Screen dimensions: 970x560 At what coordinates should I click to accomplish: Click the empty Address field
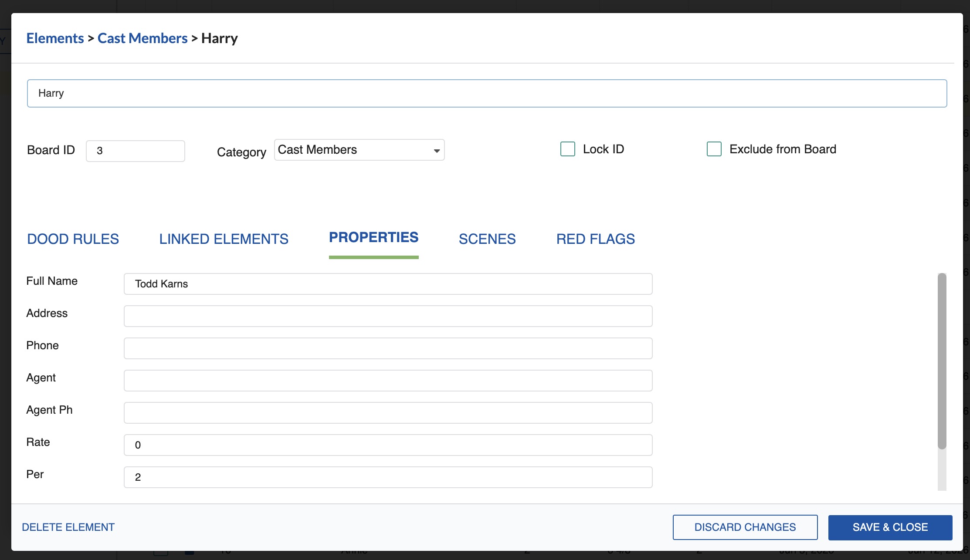[x=388, y=316]
